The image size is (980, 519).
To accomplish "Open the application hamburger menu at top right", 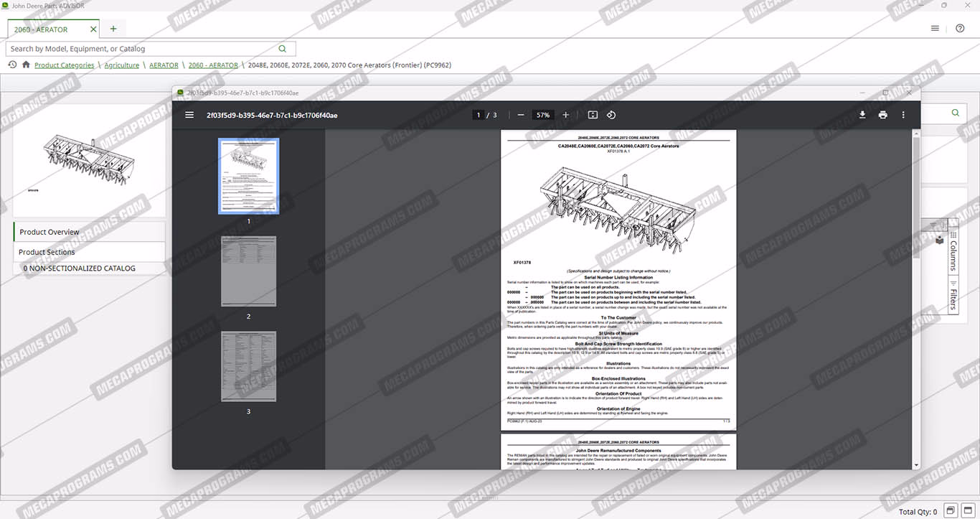I will pos(935,29).
